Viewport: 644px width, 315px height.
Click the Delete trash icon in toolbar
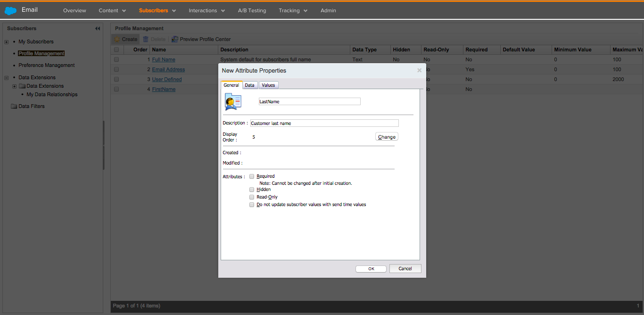point(146,40)
